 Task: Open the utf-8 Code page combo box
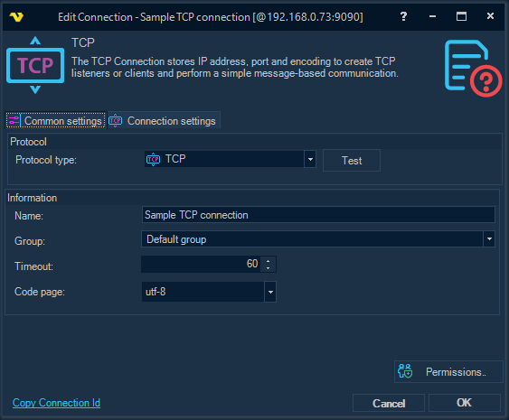coord(209,292)
